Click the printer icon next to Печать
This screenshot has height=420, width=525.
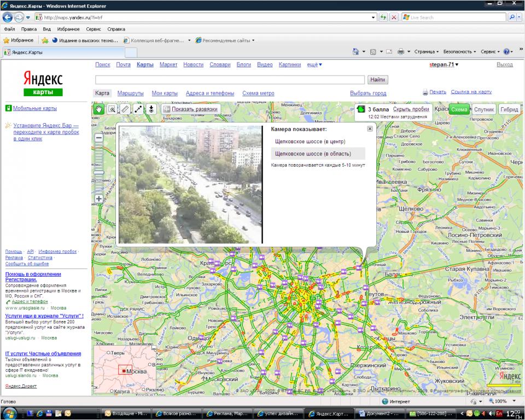click(425, 92)
